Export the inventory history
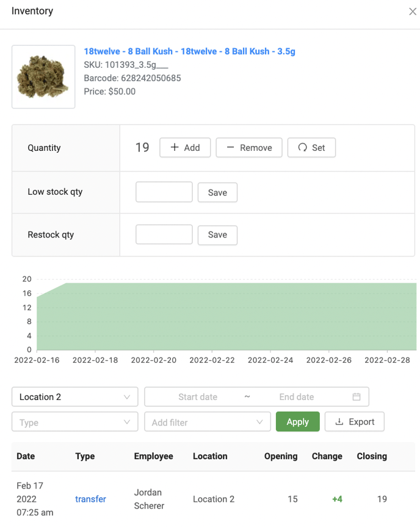420x527 pixels. tap(354, 422)
